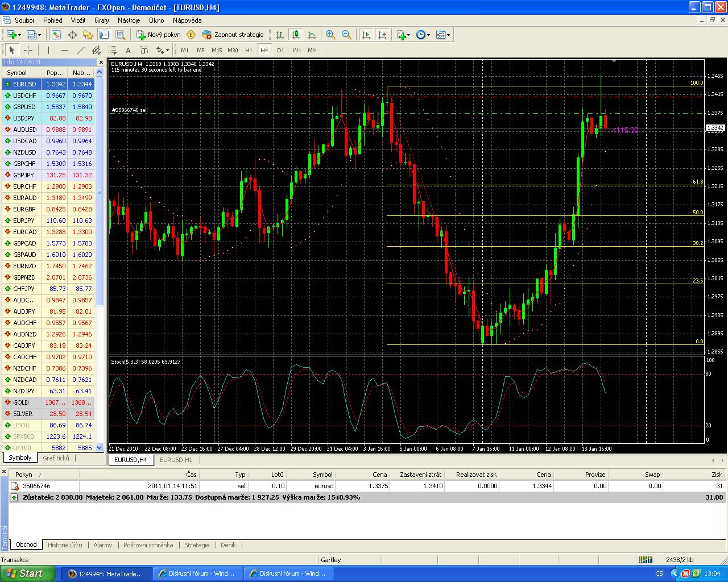Switch to the EURUSD,H1 chart tab
The width and height of the screenshot is (728, 582).
pos(176,460)
